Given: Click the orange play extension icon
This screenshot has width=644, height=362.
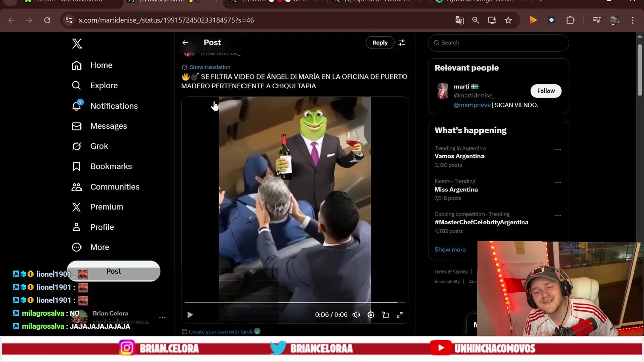Looking at the screenshot, I should pyautogui.click(x=533, y=20).
